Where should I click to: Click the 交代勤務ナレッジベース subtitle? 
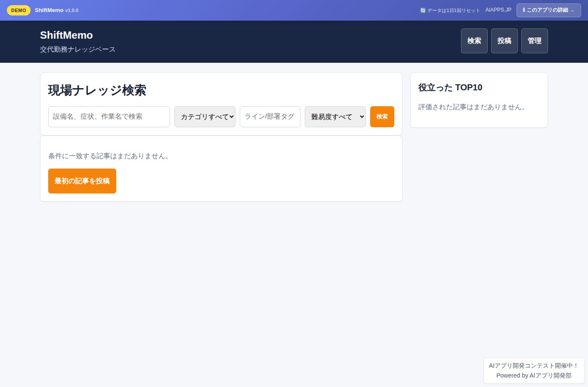coord(78,49)
